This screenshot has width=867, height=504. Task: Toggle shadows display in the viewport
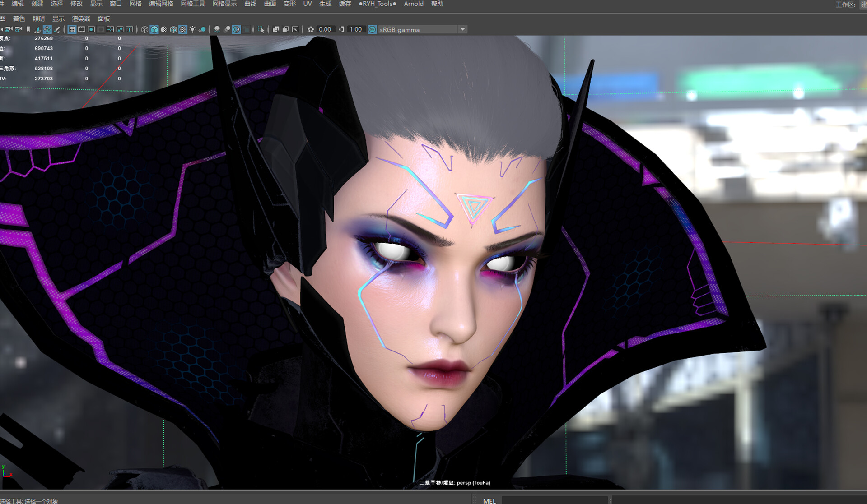pos(203,29)
